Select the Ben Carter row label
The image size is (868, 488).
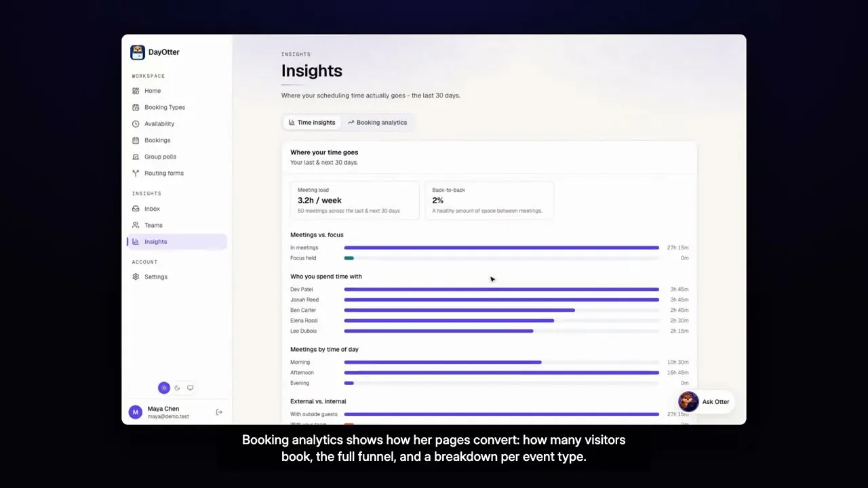(x=303, y=310)
